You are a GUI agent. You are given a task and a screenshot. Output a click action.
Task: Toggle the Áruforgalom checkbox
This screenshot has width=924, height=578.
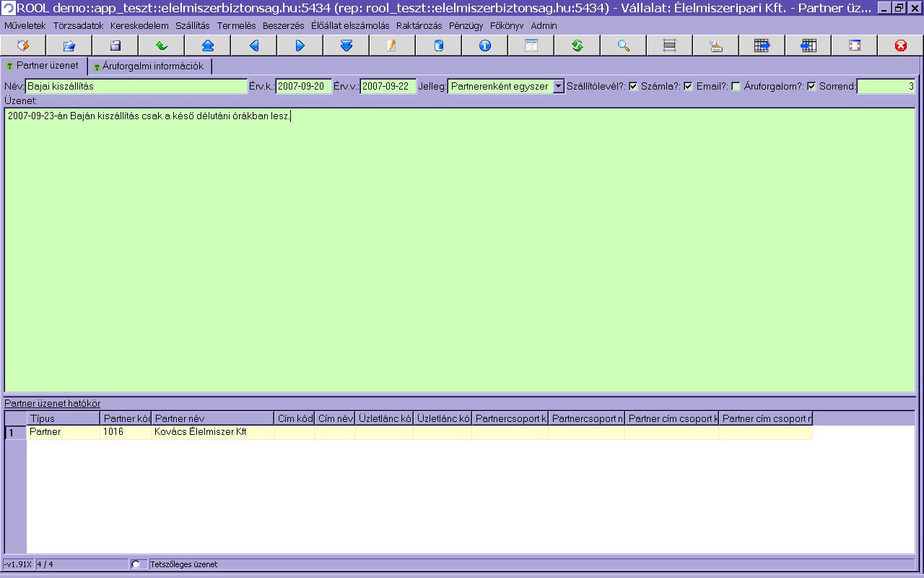[811, 87]
